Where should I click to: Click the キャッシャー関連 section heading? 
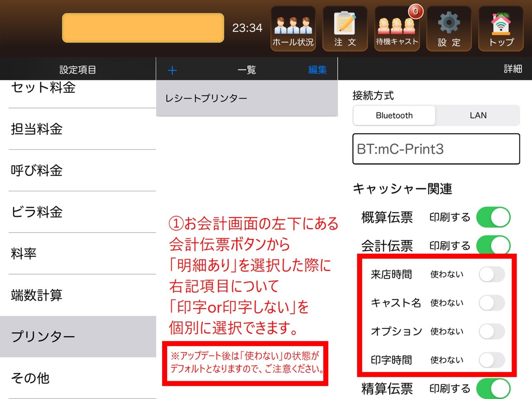coord(402,189)
